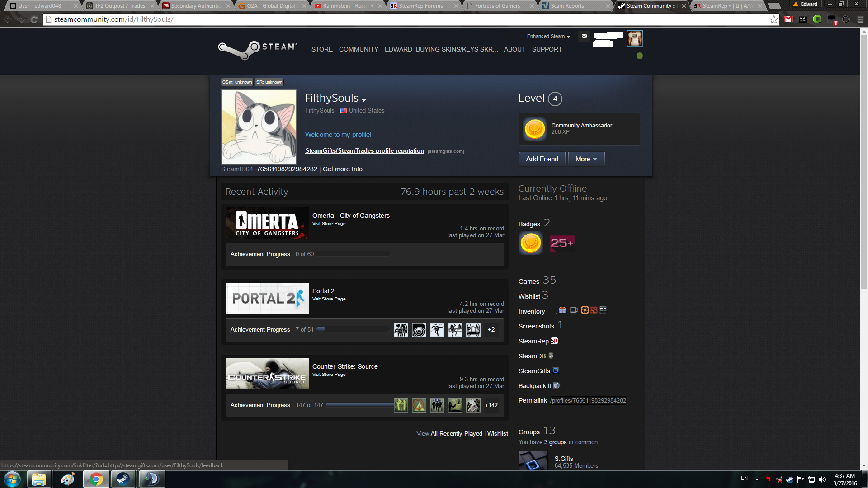The image size is (868, 488).
Task: Expand the Enhanced Steam menu
Action: [x=548, y=36]
